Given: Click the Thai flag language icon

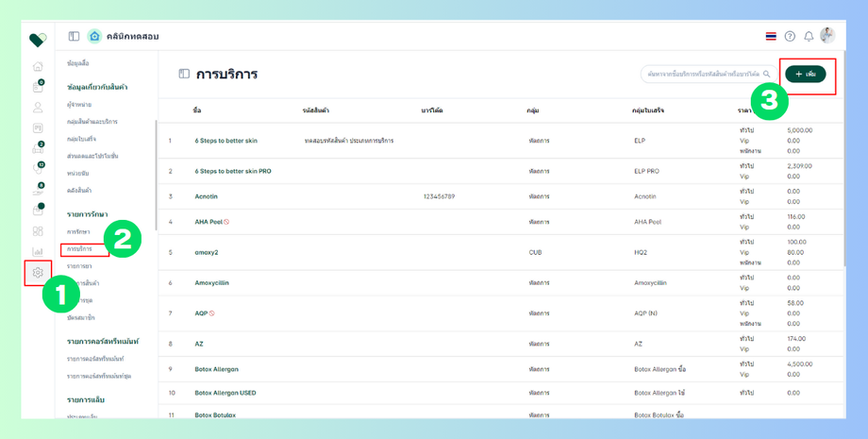Looking at the screenshot, I should (x=771, y=37).
